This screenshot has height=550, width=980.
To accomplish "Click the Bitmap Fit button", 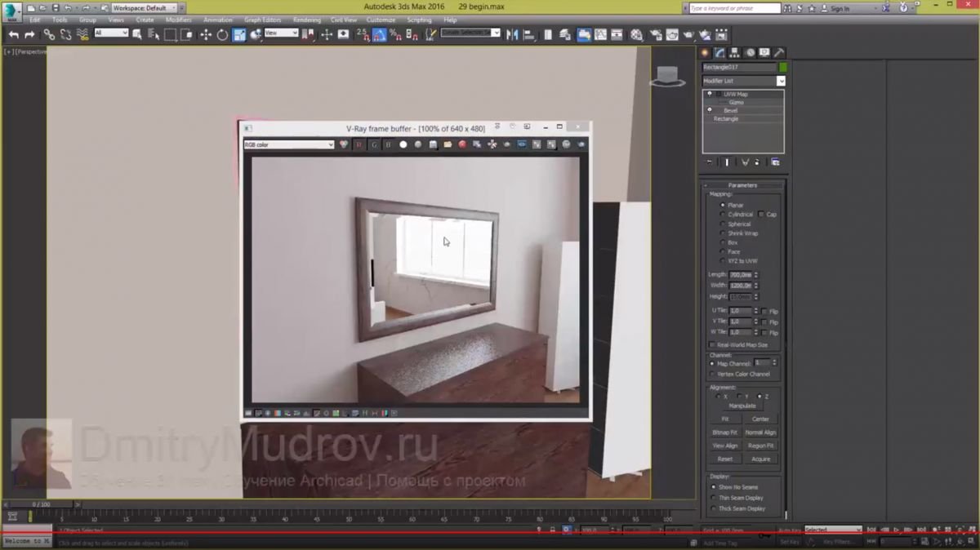I will pyautogui.click(x=724, y=432).
